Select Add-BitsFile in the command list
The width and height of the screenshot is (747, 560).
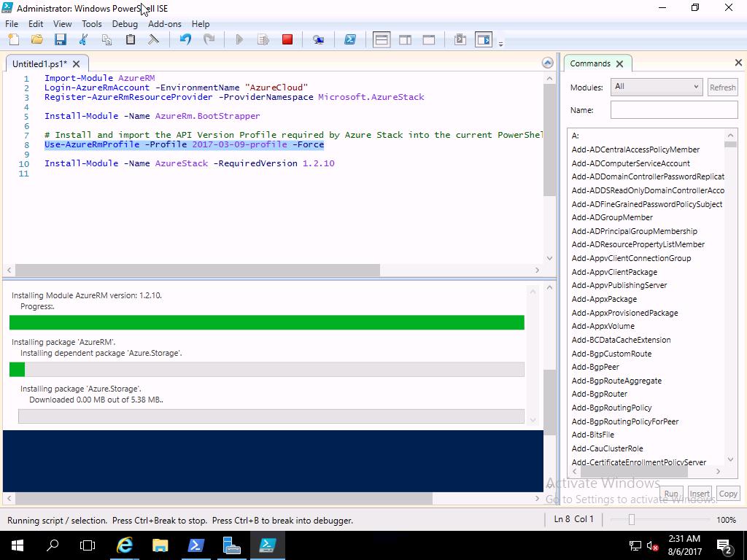tap(592, 435)
